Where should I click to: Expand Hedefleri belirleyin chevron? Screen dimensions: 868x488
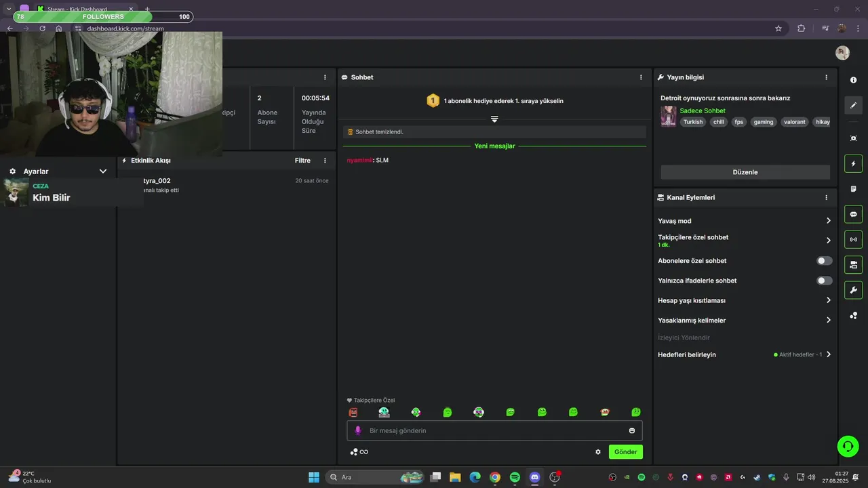pyautogui.click(x=828, y=354)
